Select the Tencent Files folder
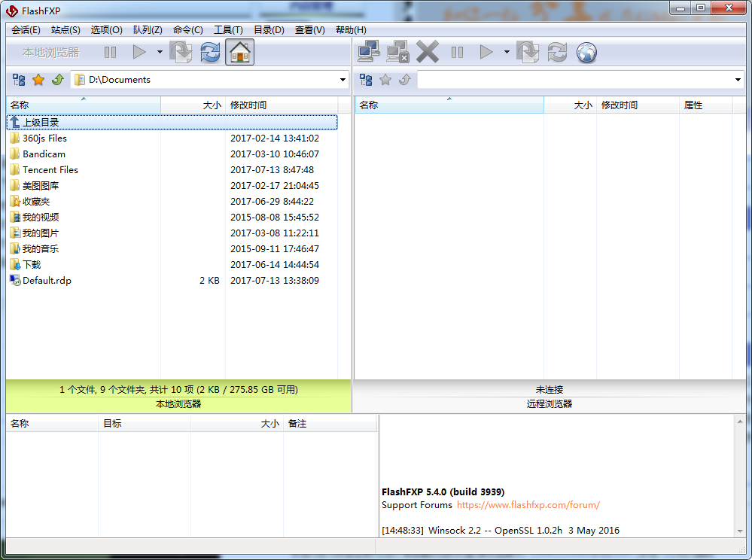The width and height of the screenshot is (752, 560). pos(172,169)
